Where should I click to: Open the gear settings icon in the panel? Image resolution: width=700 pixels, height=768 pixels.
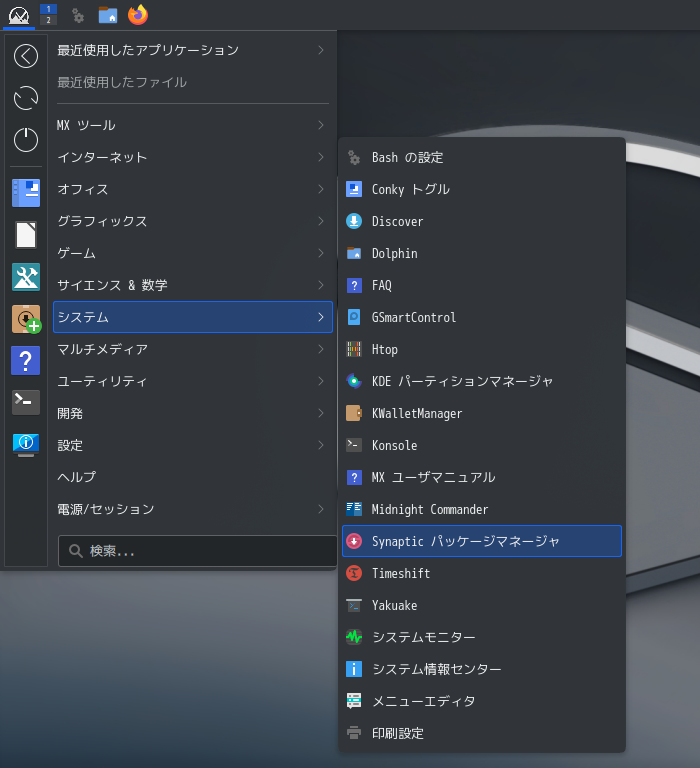pos(78,15)
